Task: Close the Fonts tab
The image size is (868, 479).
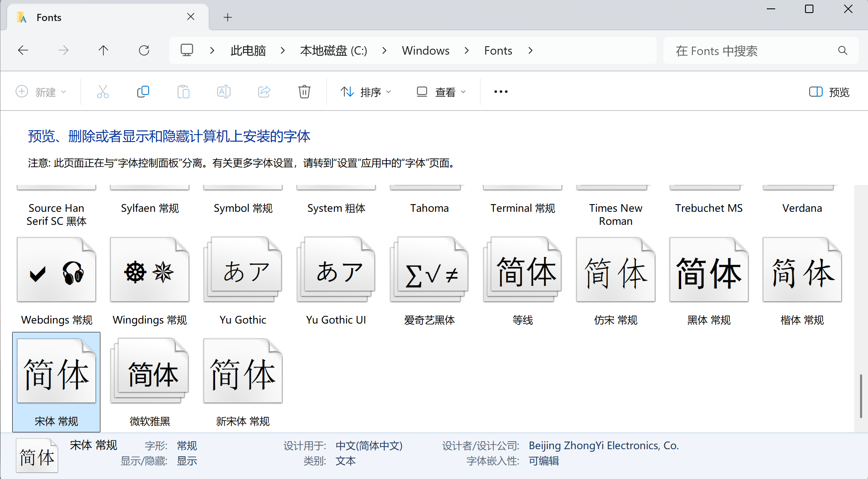Action: click(191, 17)
